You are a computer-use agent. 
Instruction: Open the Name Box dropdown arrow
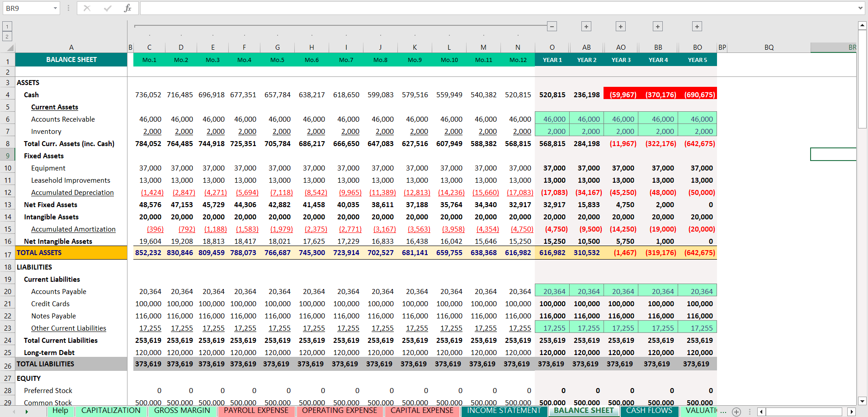[x=55, y=8]
